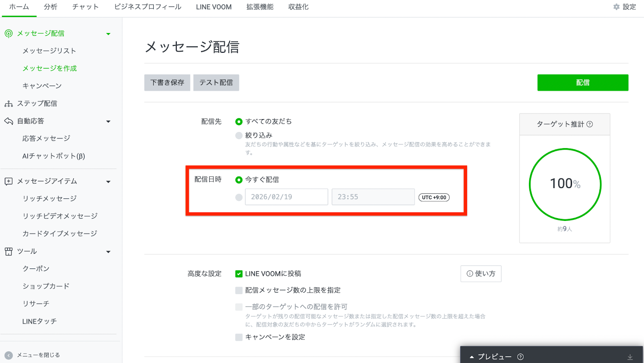
Task: Expand the プレビュー panel
Action: point(472,357)
